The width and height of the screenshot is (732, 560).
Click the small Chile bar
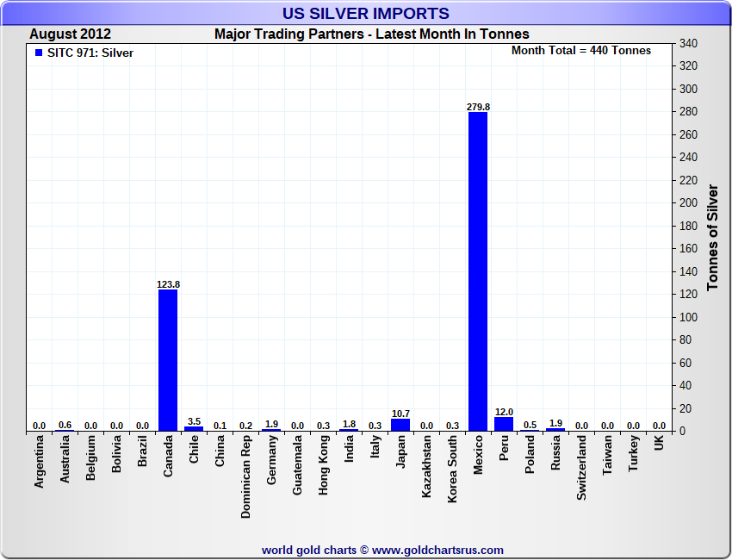coord(194,428)
